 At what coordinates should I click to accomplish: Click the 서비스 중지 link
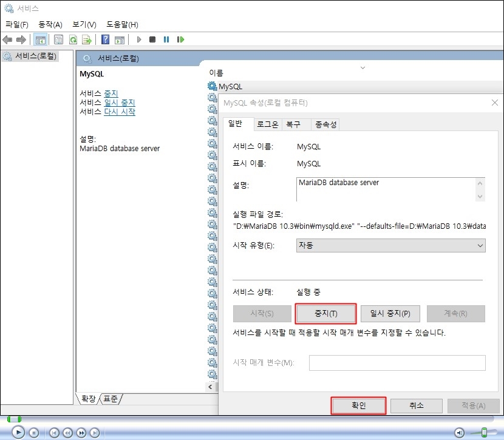[111, 93]
